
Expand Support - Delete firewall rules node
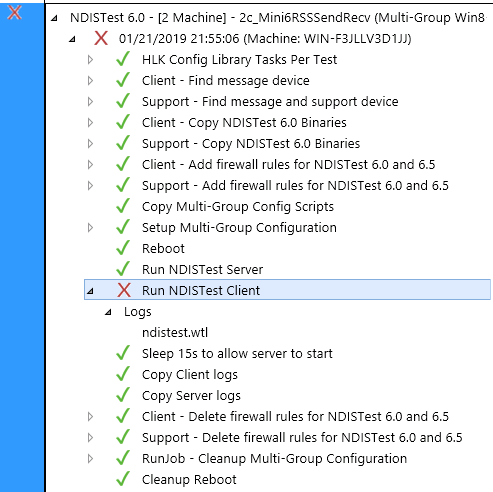point(90,438)
